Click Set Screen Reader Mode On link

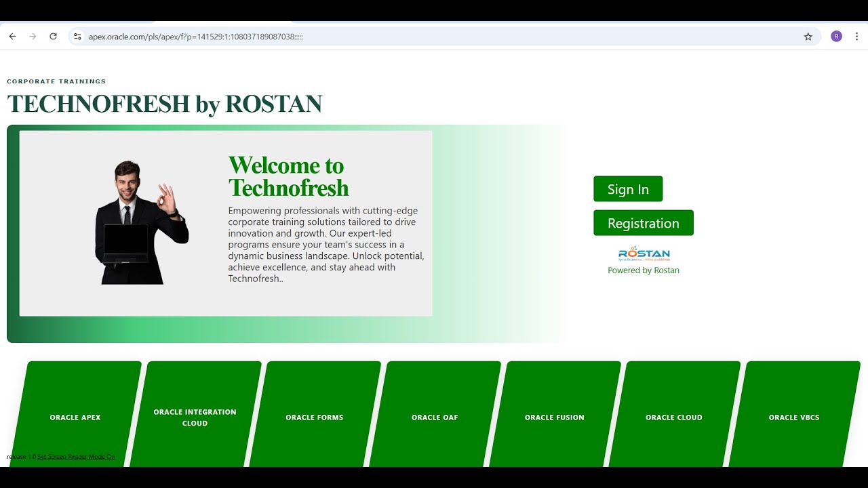point(76,457)
